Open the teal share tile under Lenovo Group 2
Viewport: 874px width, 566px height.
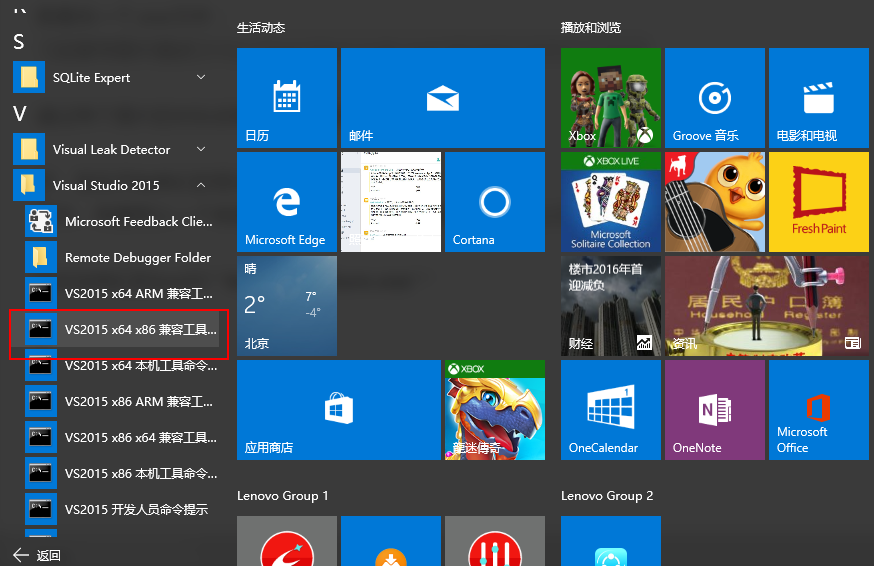[x=610, y=541]
